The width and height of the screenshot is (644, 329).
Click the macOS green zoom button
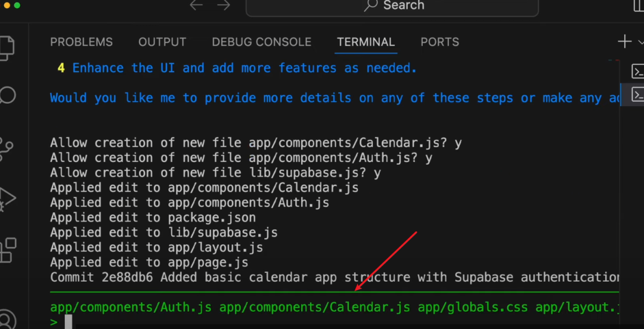click(17, 5)
